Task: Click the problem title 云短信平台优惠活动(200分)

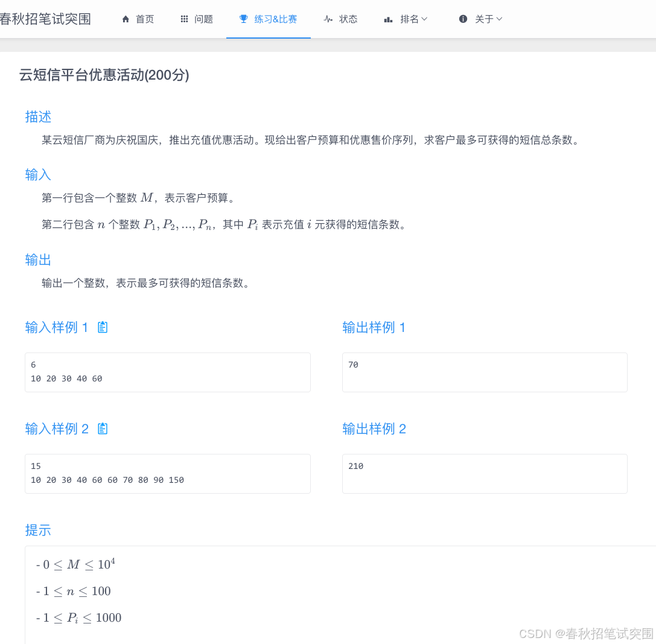Action: 103,75
